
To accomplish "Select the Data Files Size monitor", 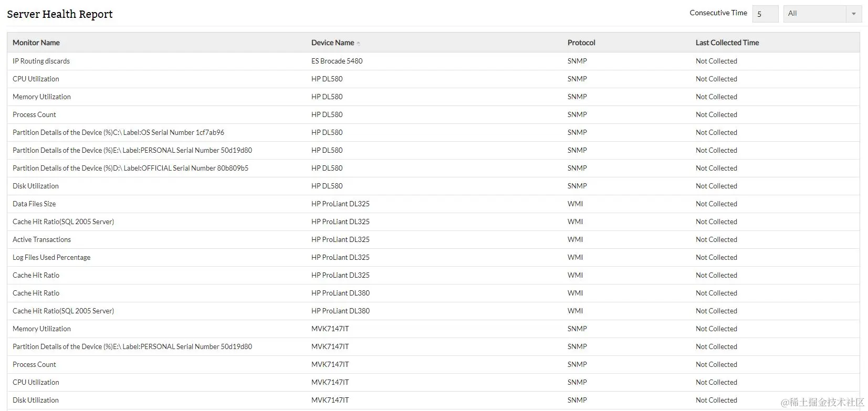I will coord(34,204).
